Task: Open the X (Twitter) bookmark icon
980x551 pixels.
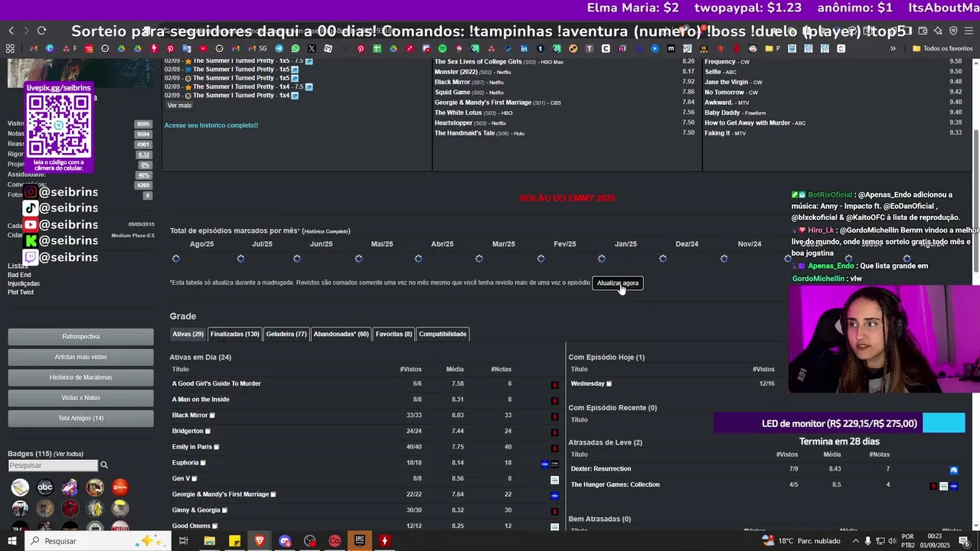Action: coord(312,48)
